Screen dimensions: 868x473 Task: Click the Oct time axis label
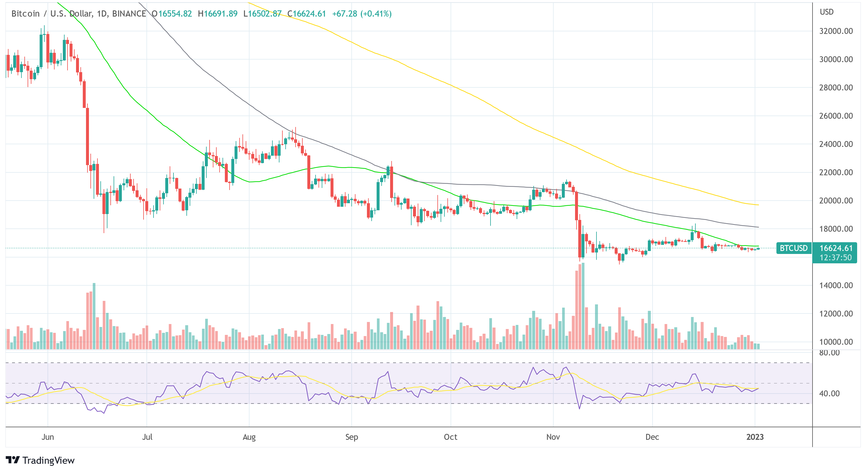[x=451, y=437]
